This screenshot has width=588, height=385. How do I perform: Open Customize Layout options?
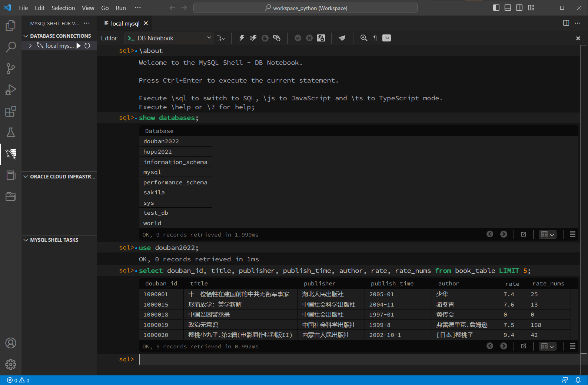[x=531, y=8]
